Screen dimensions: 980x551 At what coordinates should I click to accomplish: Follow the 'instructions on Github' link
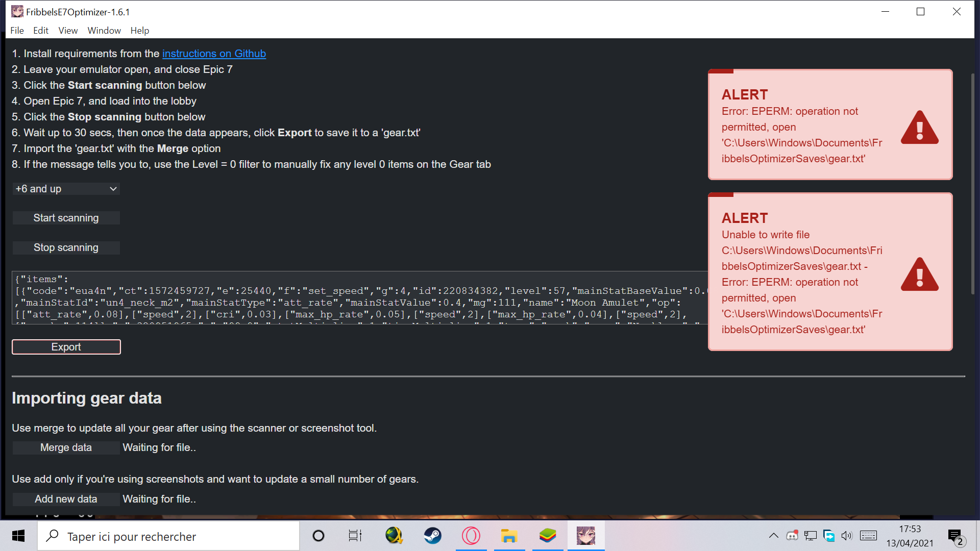tap(214, 54)
